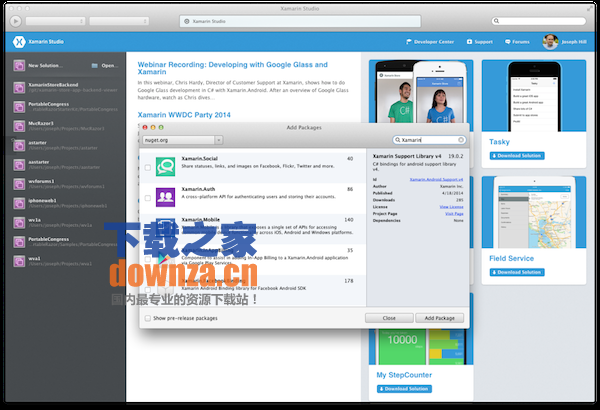Click the Xamarin.Social package icon

coord(165,167)
